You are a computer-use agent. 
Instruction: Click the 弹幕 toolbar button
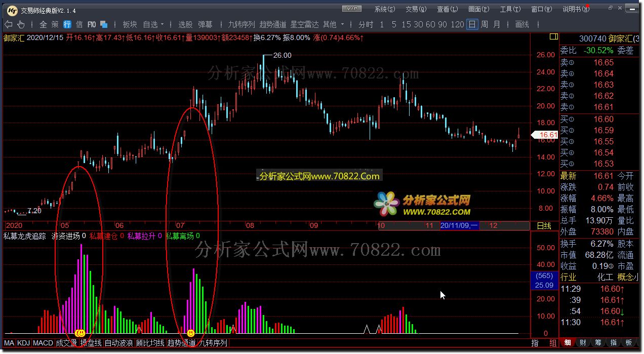[205, 24]
